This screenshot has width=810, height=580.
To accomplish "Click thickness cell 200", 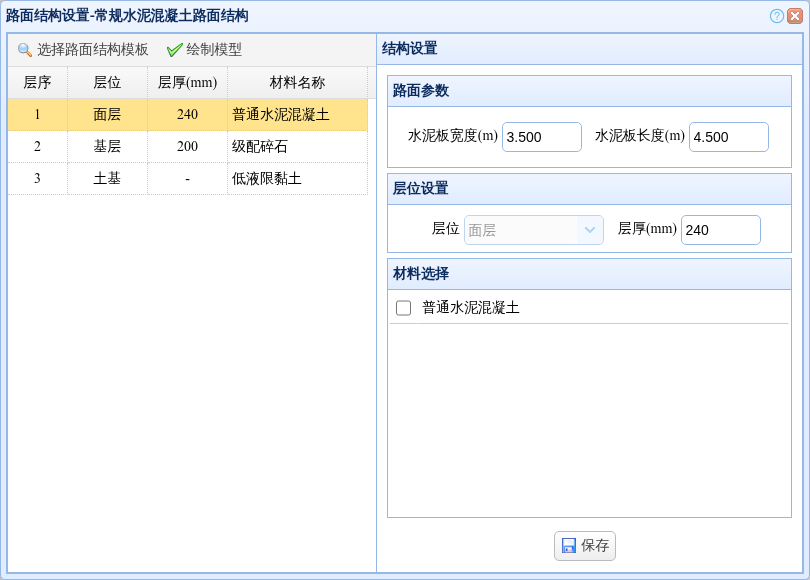I will (x=187, y=147).
